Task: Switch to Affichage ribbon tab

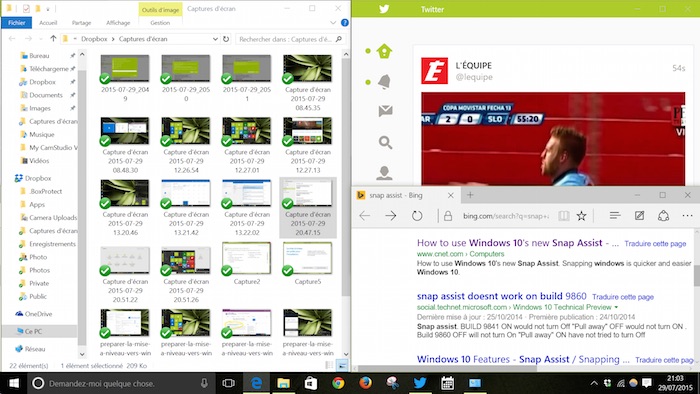Action: [x=118, y=22]
